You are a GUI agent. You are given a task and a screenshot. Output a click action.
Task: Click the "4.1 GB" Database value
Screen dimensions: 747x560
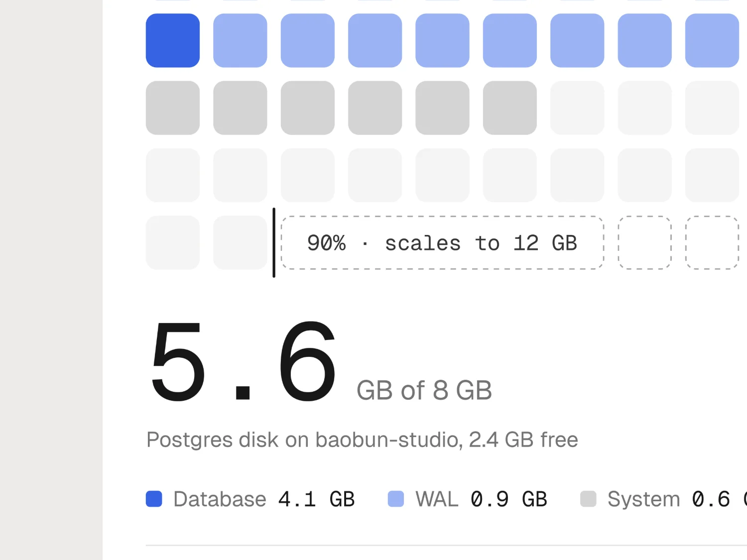pos(316,499)
